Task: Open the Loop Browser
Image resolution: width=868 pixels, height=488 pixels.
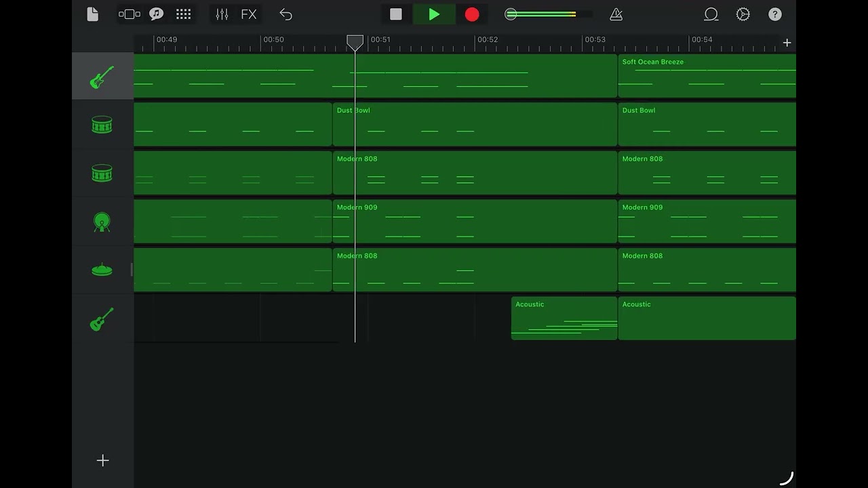Action: 711,14
